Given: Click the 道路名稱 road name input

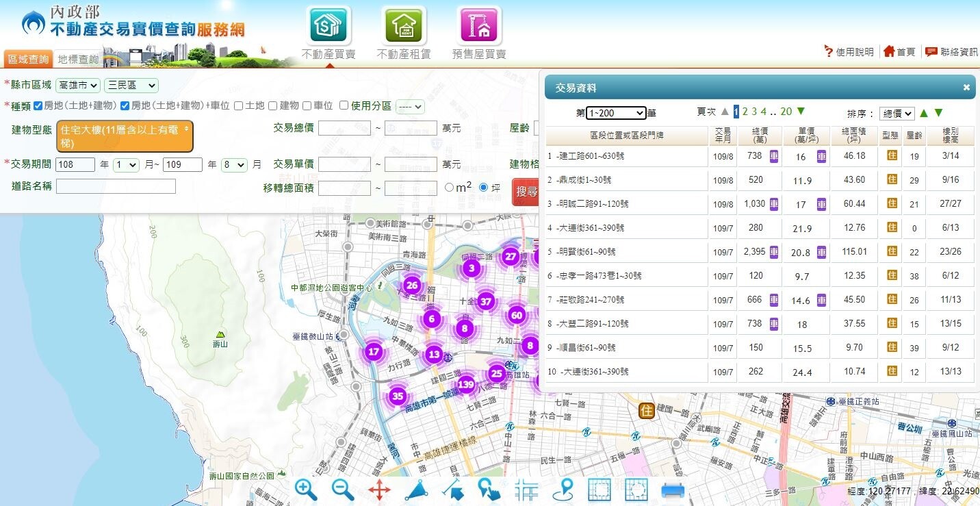Looking at the screenshot, I should [116, 186].
